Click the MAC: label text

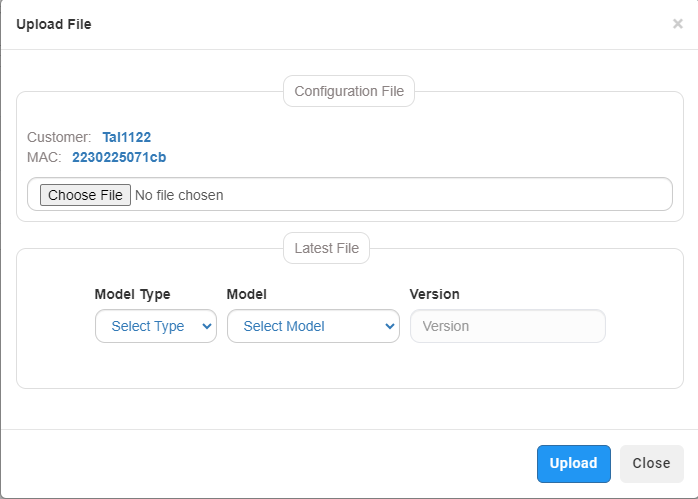(44, 157)
